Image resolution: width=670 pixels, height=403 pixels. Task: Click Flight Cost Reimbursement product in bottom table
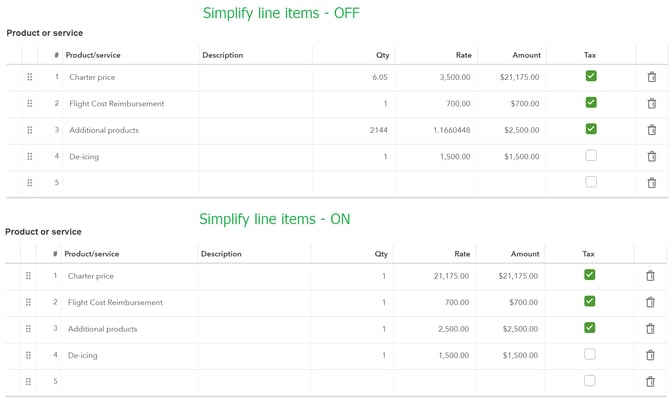pyautogui.click(x=115, y=302)
